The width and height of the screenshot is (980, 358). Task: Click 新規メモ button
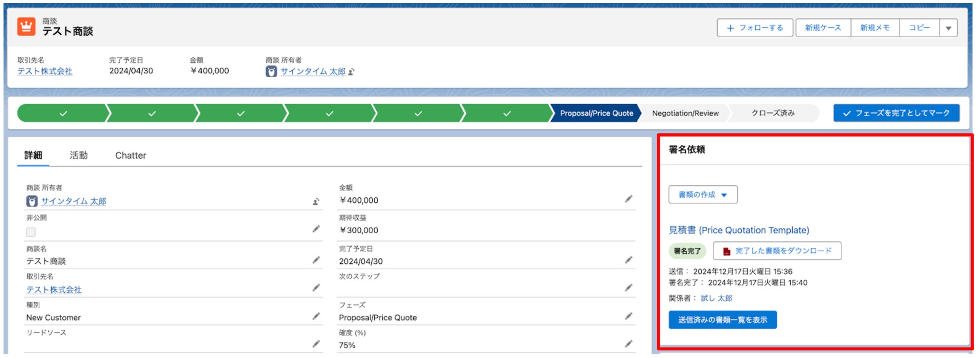click(x=875, y=28)
